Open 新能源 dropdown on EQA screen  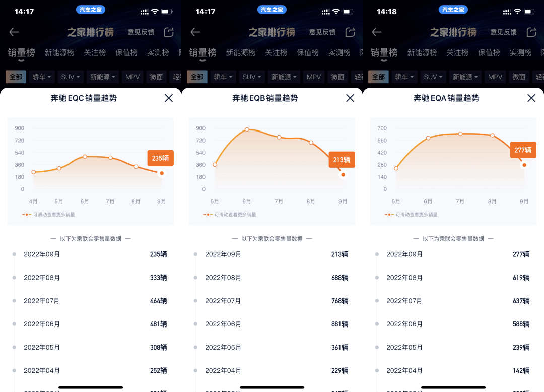tap(465, 77)
